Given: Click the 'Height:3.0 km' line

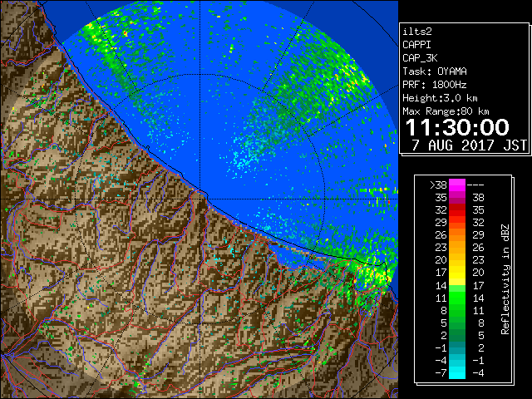Looking at the screenshot, I should [440, 98].
